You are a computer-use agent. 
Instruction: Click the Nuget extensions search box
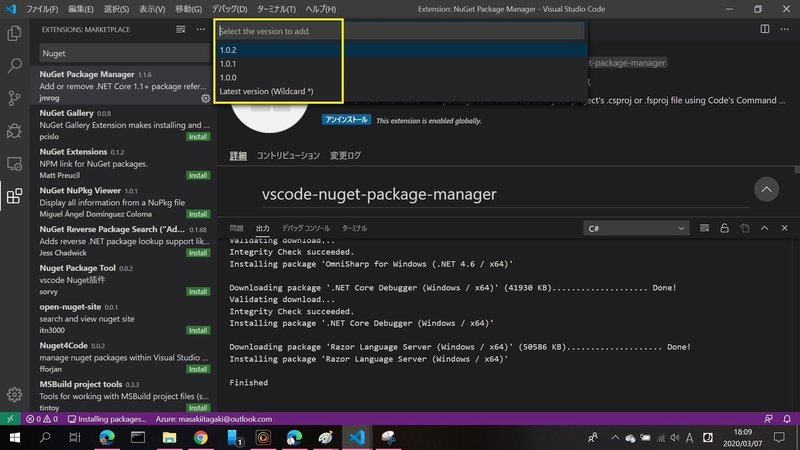click(x=124, y=53)
